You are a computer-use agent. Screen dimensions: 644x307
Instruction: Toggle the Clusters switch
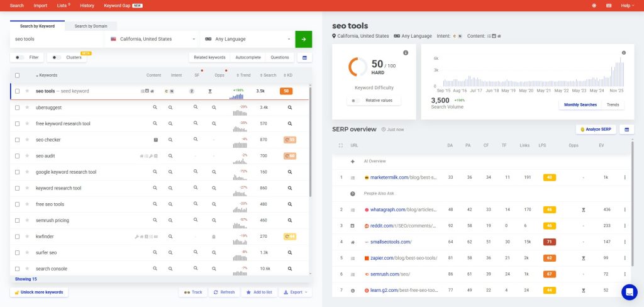[57, 57]
